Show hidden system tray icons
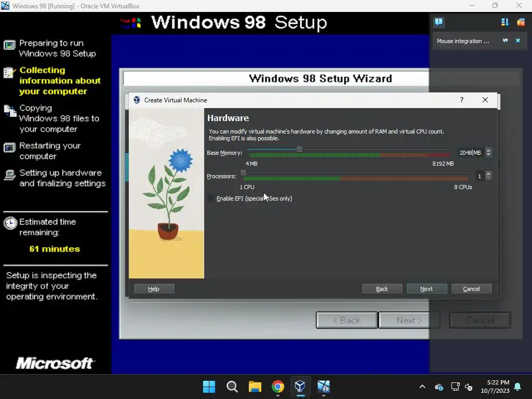532x399 pixels. click(422, 387)
